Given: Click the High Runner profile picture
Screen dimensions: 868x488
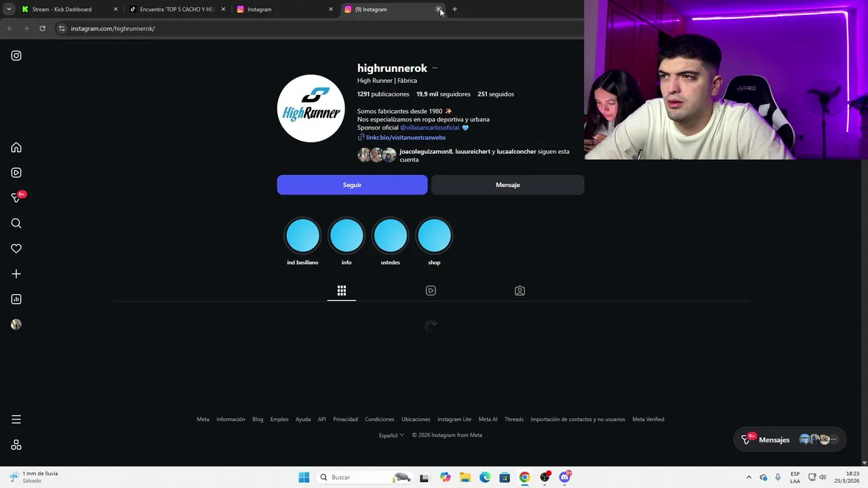Looking at the screenshot, I should 311,108.
